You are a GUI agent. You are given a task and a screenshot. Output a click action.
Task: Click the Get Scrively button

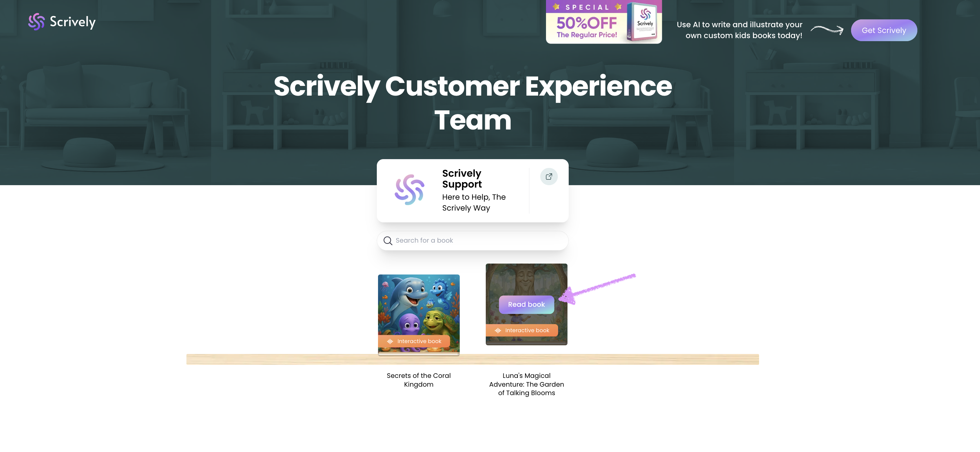click(884, 31)
